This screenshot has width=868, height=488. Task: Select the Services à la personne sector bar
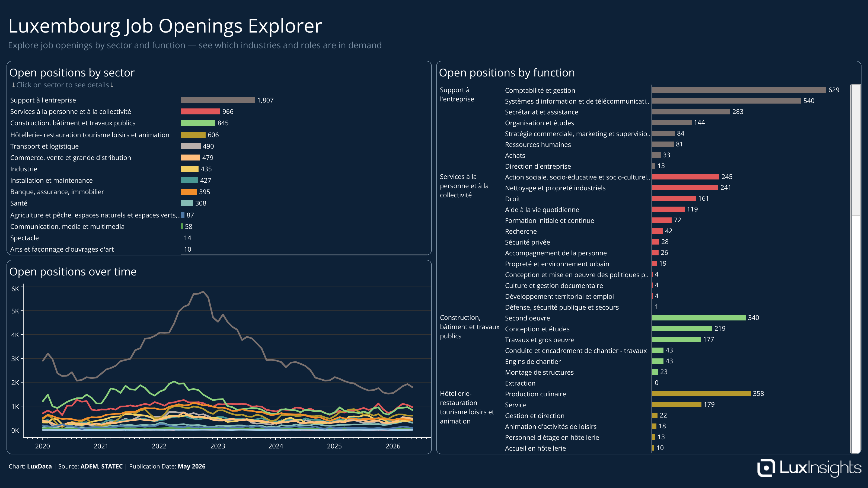coord(200,111)
